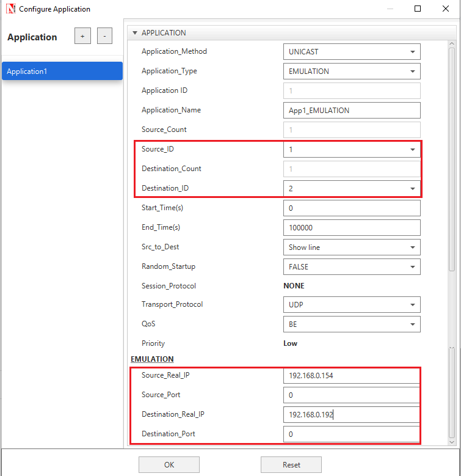
Task: Open the Application_Type dropdown
Action: [352, 71]
